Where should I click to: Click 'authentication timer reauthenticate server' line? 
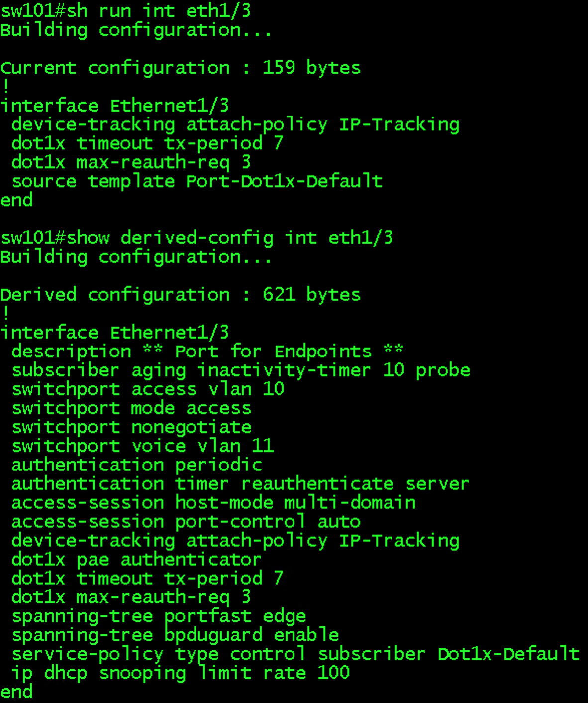pos(240,484)
